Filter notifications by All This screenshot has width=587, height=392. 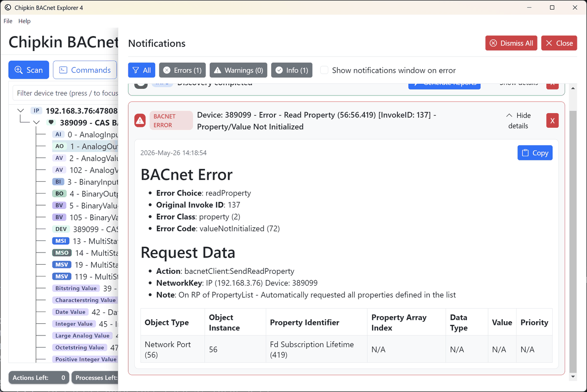[x=142, y=70]
